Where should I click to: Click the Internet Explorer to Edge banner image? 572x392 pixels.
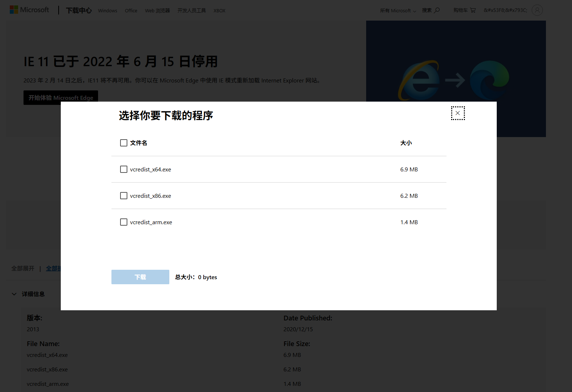point(456,79)
